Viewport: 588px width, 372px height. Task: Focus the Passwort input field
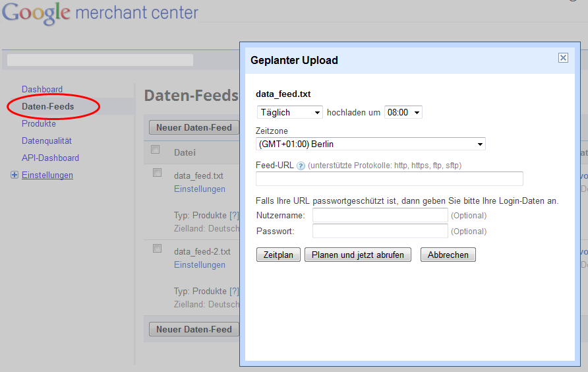380,231
